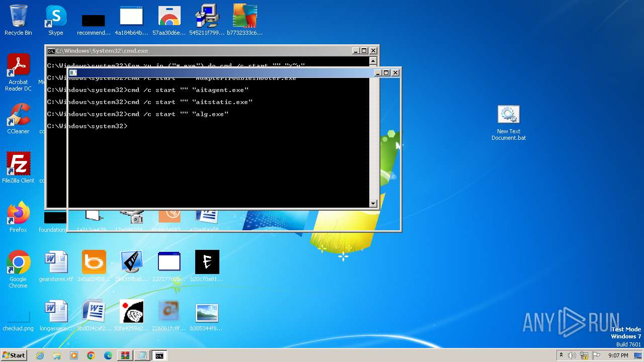Click the 'aitagent.exe' command line
This screenshot has width=644, height=362.
coord(148,90)
